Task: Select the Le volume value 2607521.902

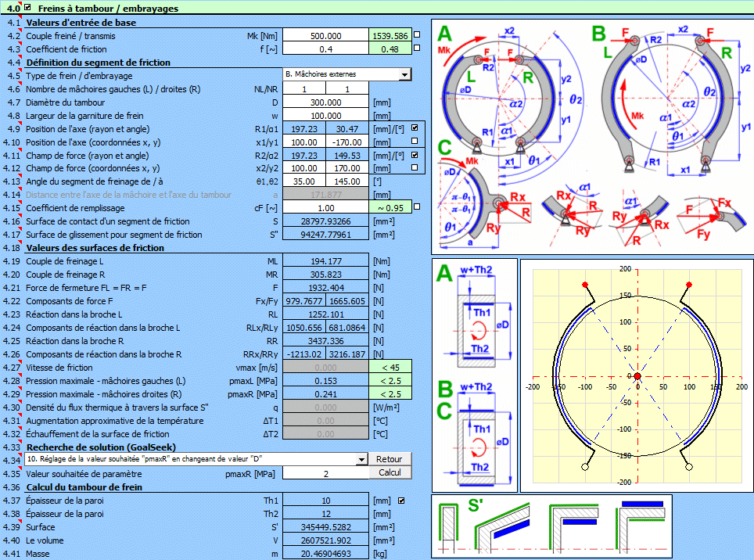Action: [x=326, y=540]
